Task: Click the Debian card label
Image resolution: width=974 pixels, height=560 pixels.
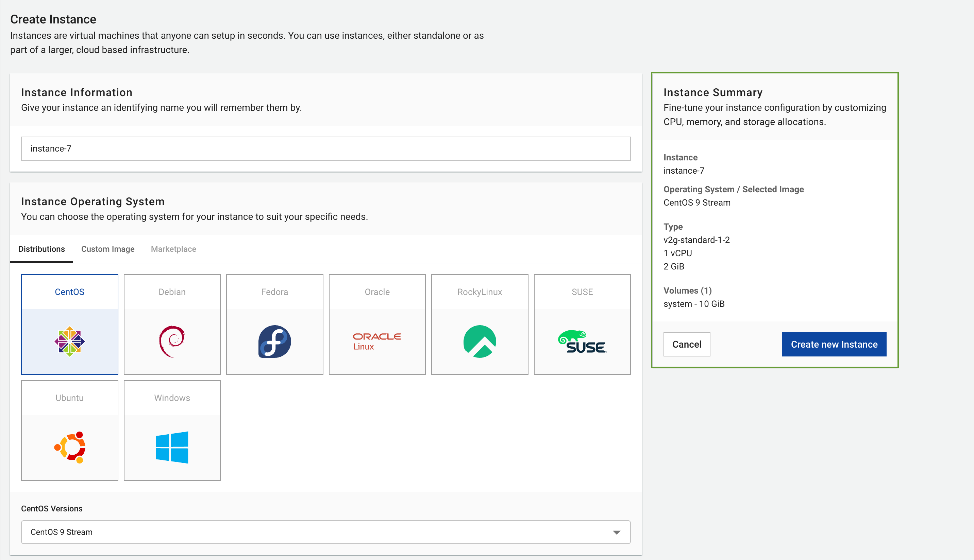Action: point(172,292)
